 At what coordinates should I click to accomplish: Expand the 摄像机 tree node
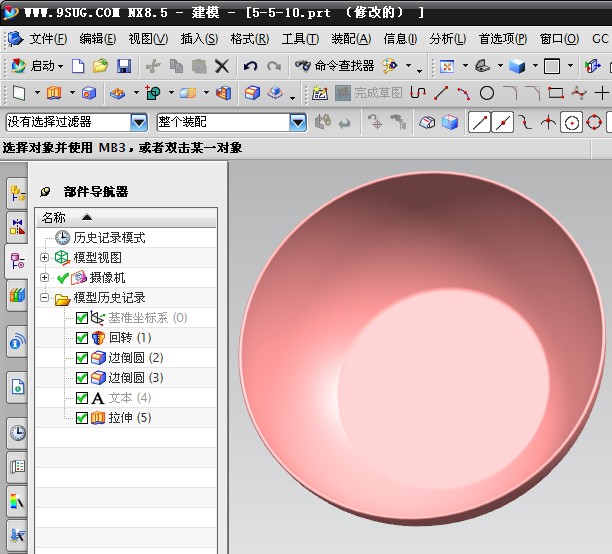pos(44,278)
